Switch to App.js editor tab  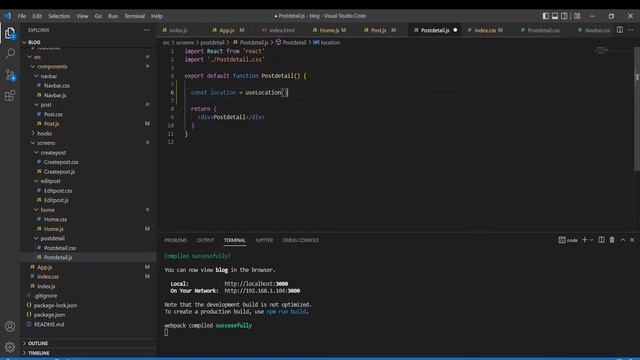(227, 30)
